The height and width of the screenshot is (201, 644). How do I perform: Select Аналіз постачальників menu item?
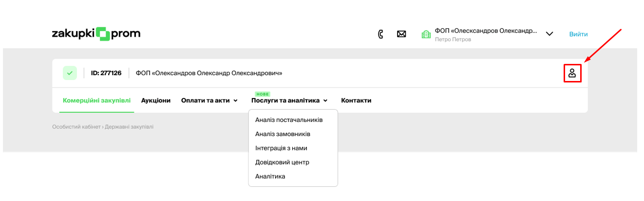[289, 120]
